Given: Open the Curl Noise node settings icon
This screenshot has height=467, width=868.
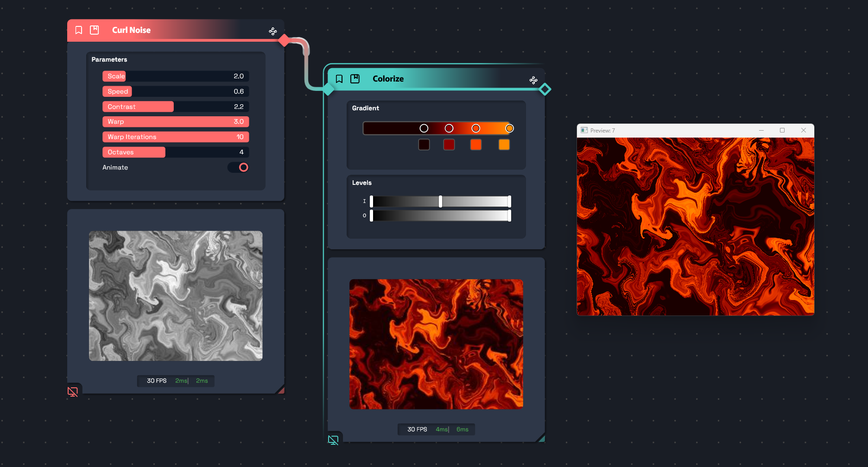Looking at the screenshot, I should [x=273, y=31].
